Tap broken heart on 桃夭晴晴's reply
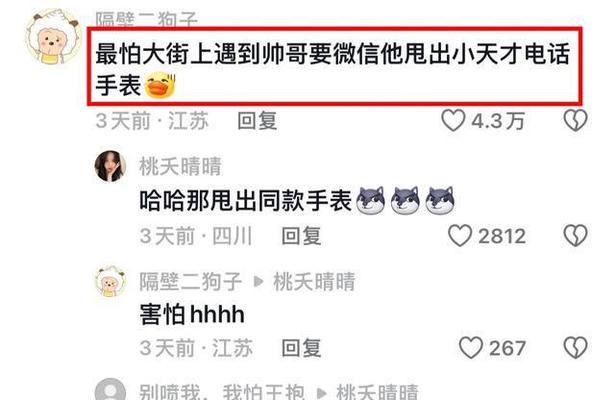Screen dimensions: 615x400 (x=575, y=236)
